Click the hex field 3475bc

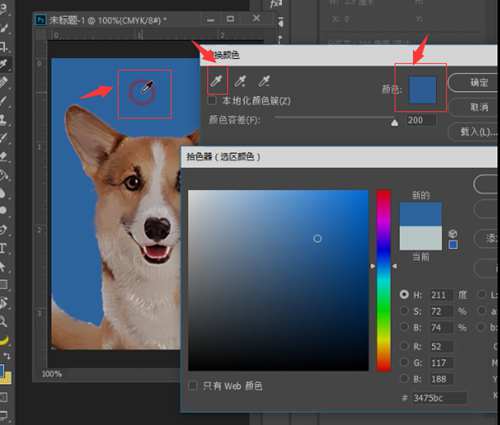[439, 398]
